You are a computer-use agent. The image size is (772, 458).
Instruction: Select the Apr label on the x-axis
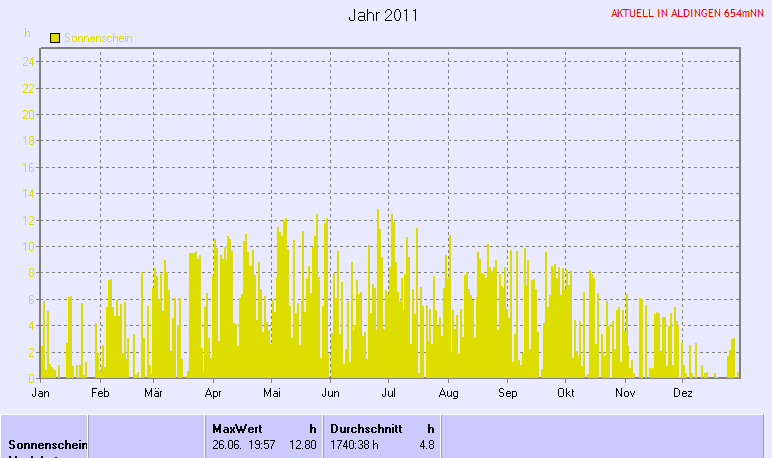click(x=212, y=393)
